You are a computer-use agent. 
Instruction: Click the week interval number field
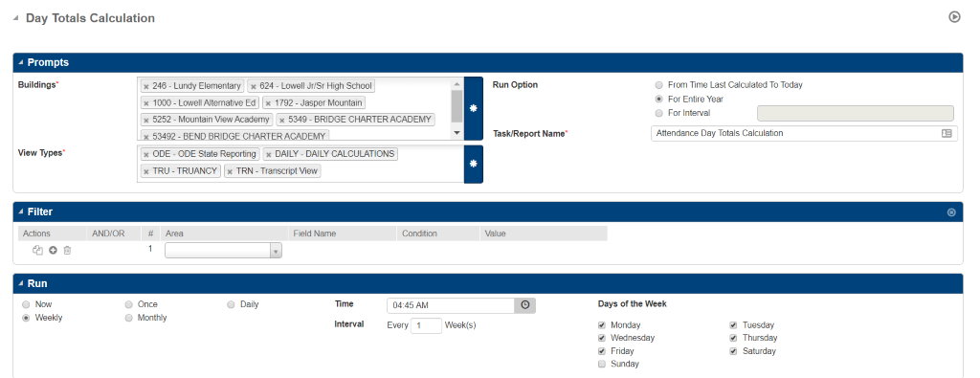[x=426, y=325]
